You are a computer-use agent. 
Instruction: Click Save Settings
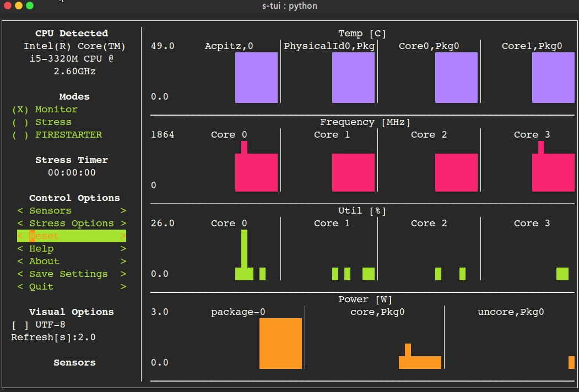(x=72, y=274)
